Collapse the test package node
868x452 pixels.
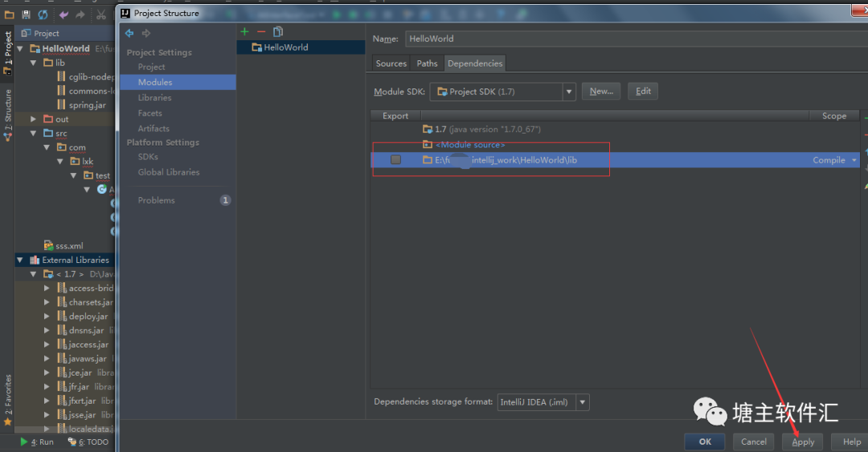tap(74, 175)
